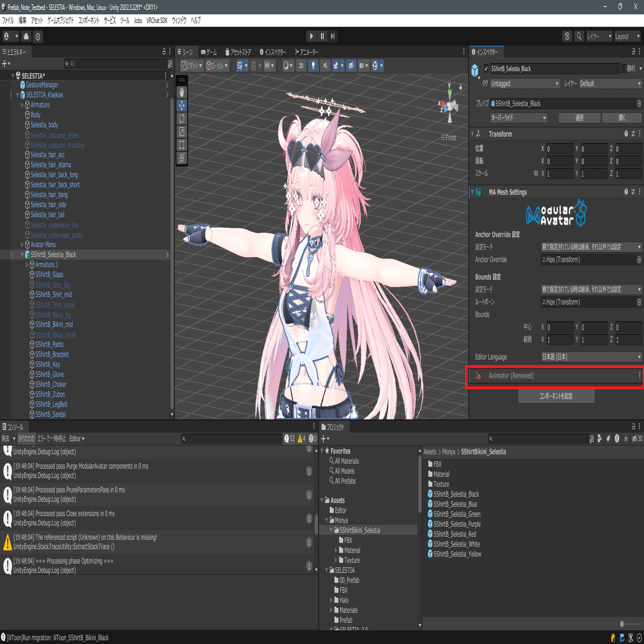Open the Jobs menu

click(138, 21)
